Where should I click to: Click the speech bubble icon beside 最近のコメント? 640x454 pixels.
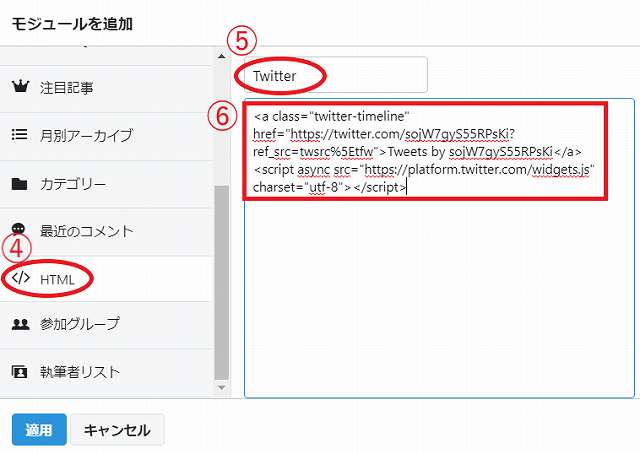[x=19, y=229]
